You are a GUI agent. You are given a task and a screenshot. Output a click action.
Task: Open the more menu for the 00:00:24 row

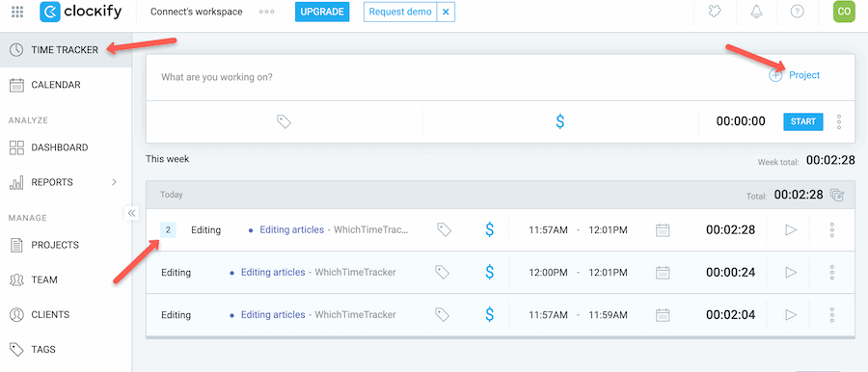click(832, 273)
